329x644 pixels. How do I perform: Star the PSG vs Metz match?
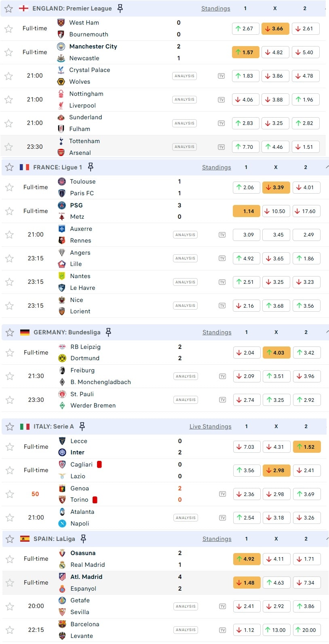(x=9, y=211)
